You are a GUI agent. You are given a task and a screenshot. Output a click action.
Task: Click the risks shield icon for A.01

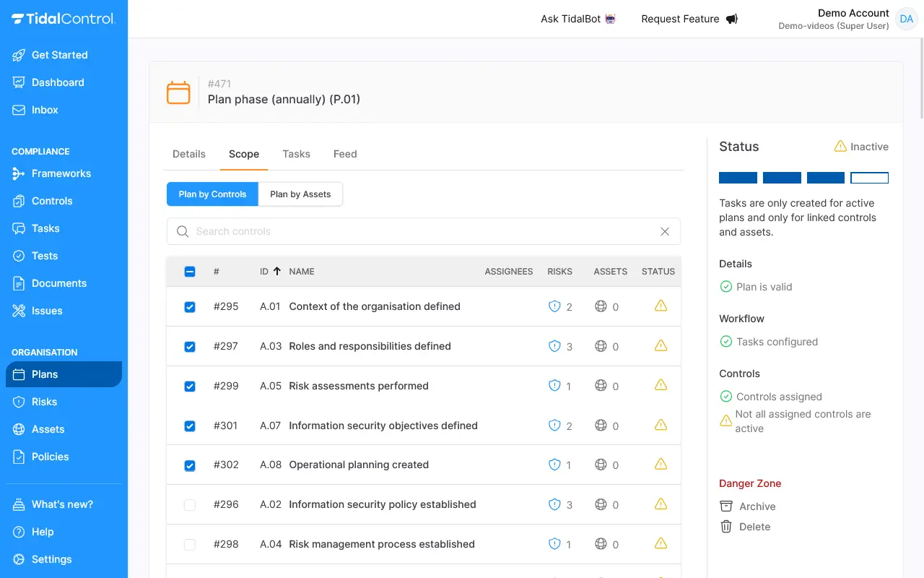[554, 306]
